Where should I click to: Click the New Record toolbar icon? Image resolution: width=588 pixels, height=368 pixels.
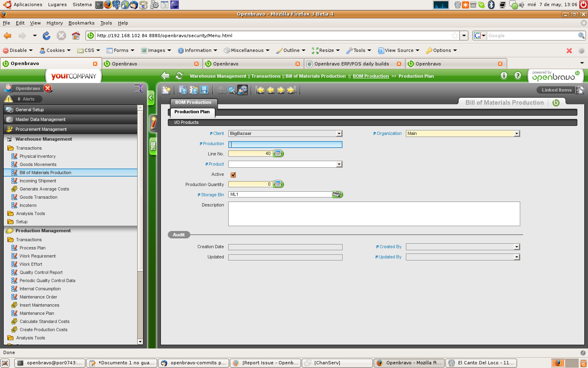point(166,90)
